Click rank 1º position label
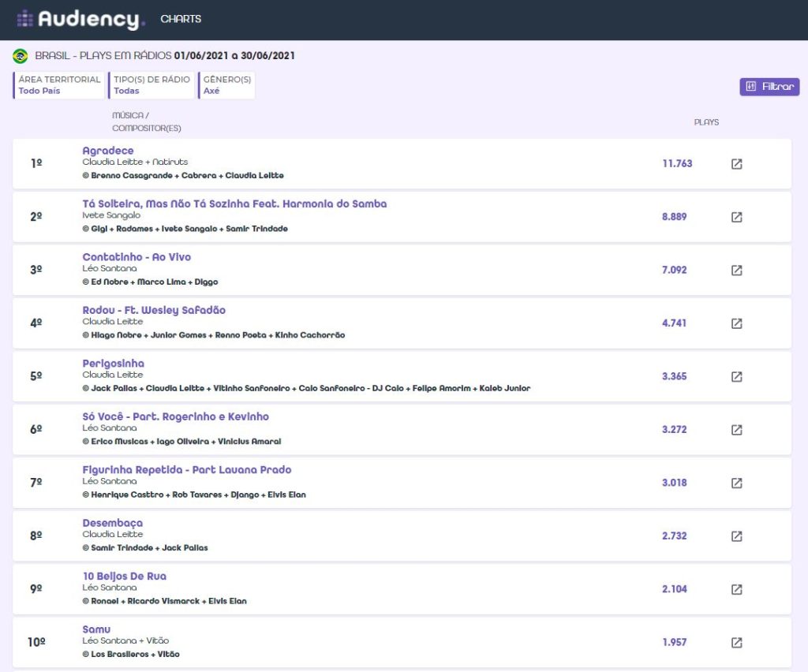This screenshot has height=672, width=808. (36, 163)
